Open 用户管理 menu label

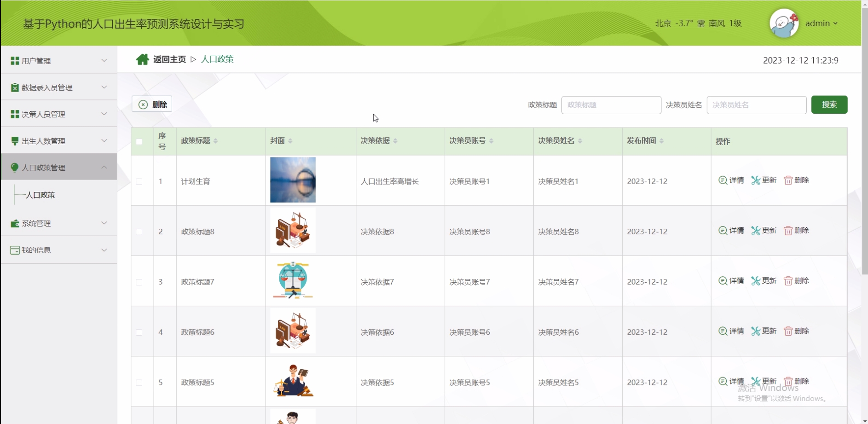point(36,61)
